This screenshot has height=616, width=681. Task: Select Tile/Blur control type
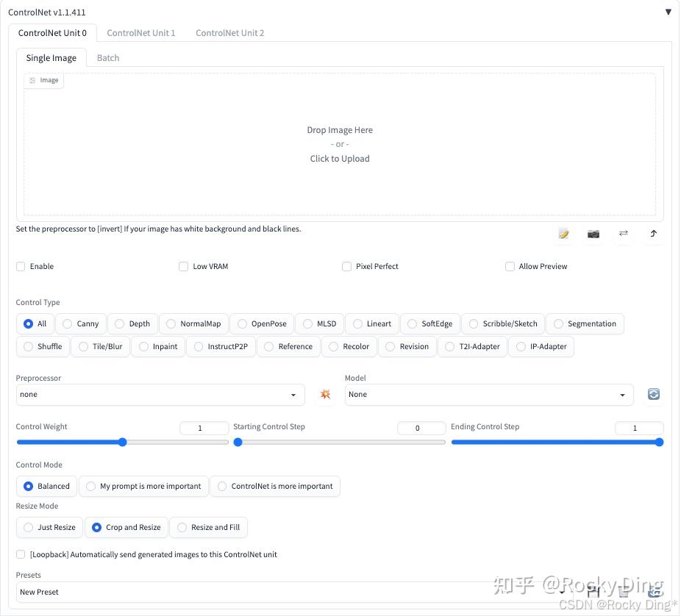[101, 346]
